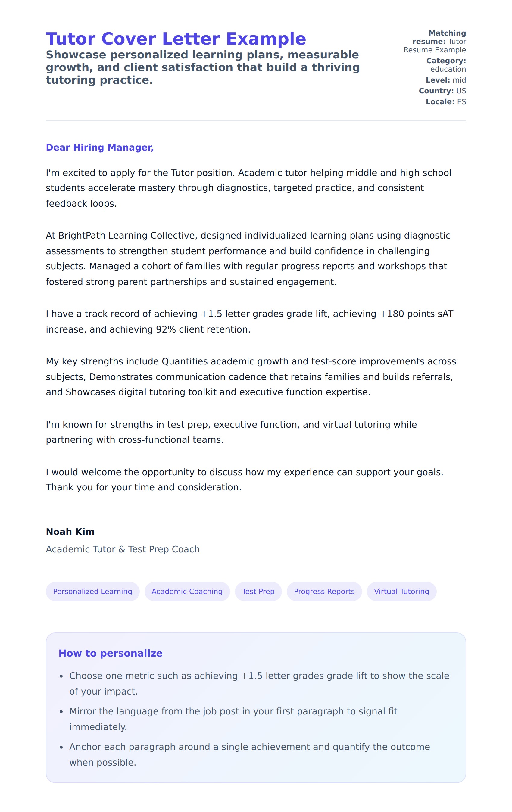The width and height of the screenshot is (512, 812).
Task: Click the Test Prep tag
Action: click(x=258, y=591)
